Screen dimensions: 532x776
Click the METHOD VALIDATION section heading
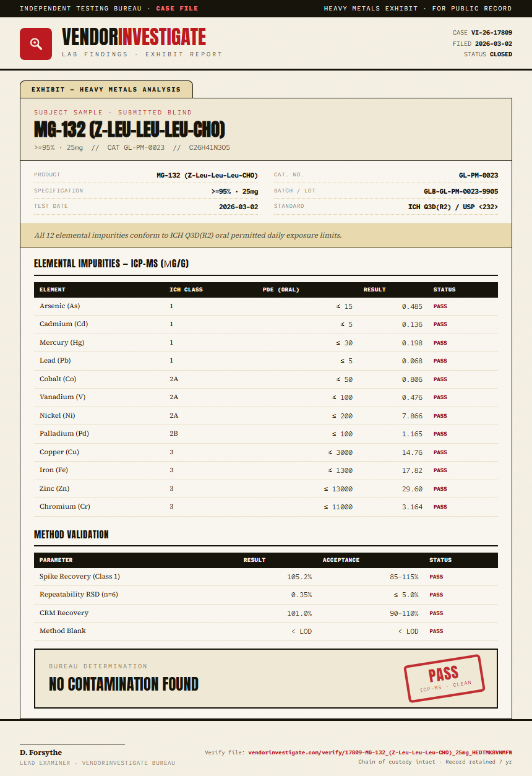click(71, 534)
